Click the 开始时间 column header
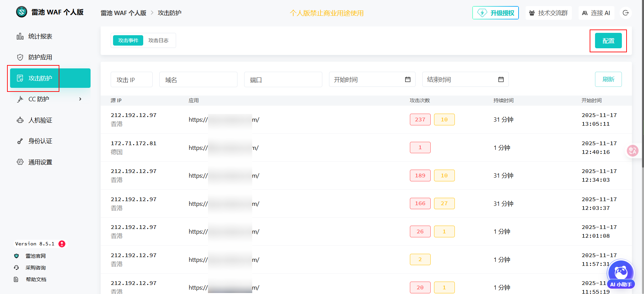This screenshot has width=644, height=294. tap(592, 101)
